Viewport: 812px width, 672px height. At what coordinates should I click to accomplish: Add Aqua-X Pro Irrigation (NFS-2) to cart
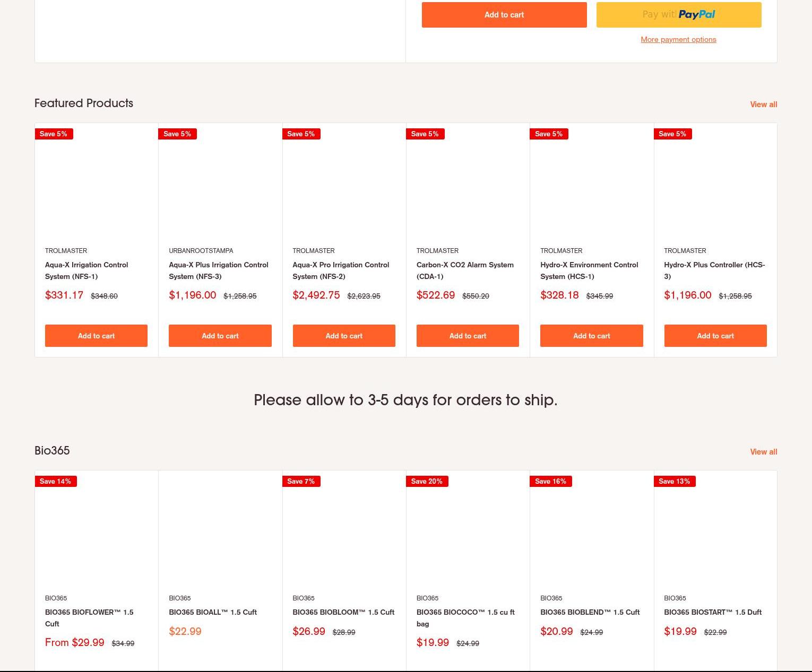(344, 336)
